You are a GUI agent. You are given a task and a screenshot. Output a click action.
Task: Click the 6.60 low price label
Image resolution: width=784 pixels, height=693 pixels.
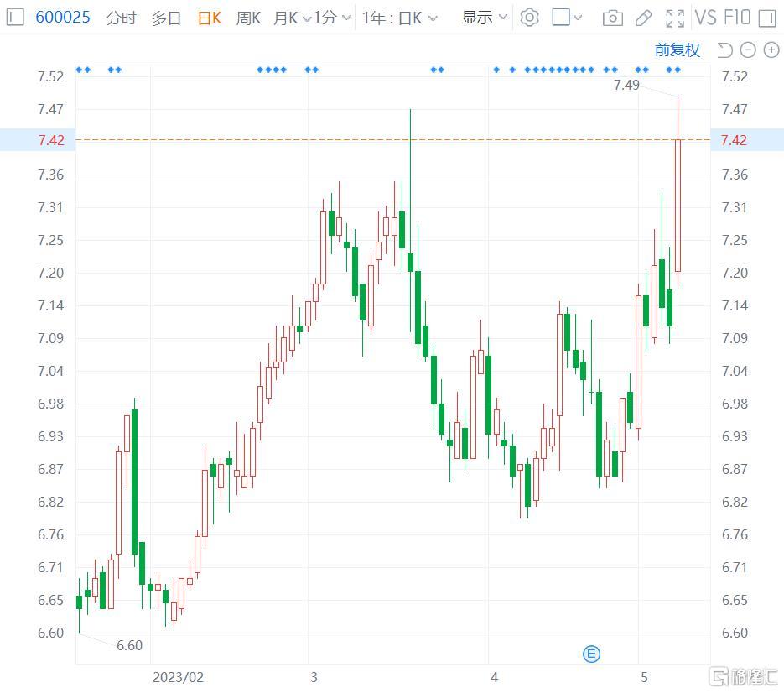[x=129, y=645]
